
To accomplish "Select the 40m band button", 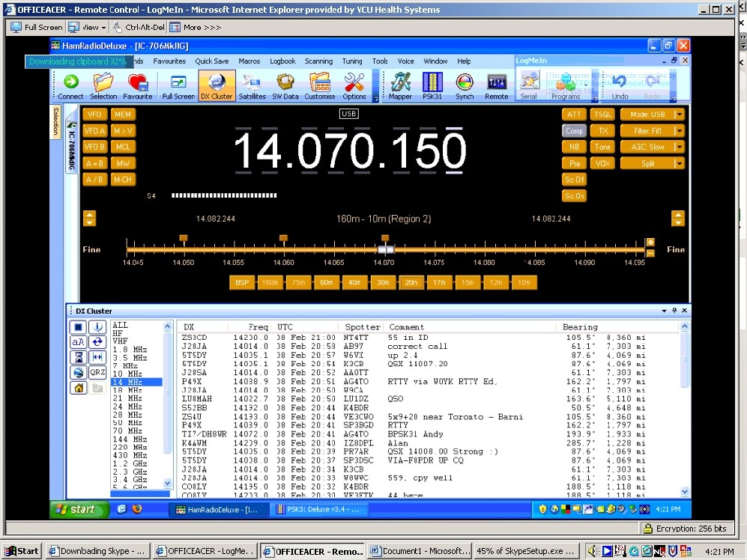I will (x=354, y=282).
